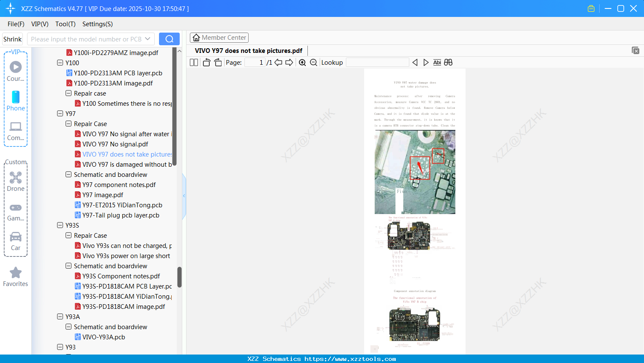The image size is (644, 363).
Task: Open the Car category
Action: click(16, 241)
